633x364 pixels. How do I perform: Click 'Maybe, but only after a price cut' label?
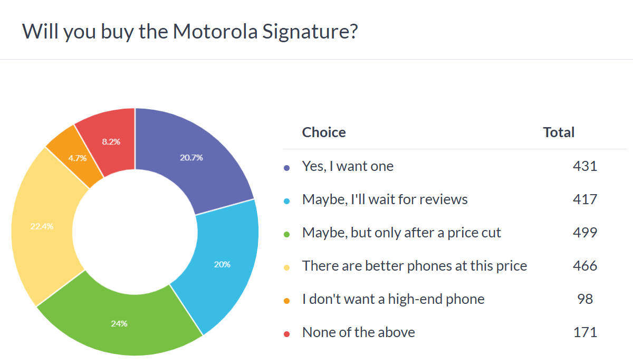[401, 233]
